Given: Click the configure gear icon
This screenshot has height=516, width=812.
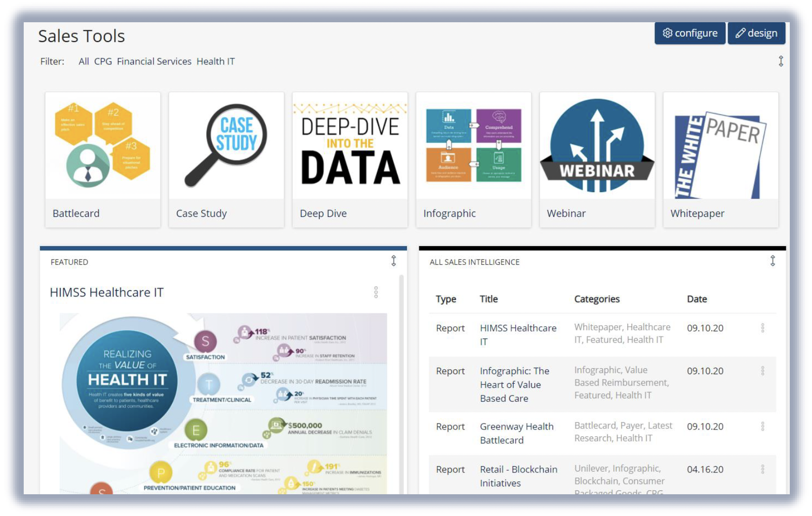Looking at the screenshot, I should pos(668,33).
